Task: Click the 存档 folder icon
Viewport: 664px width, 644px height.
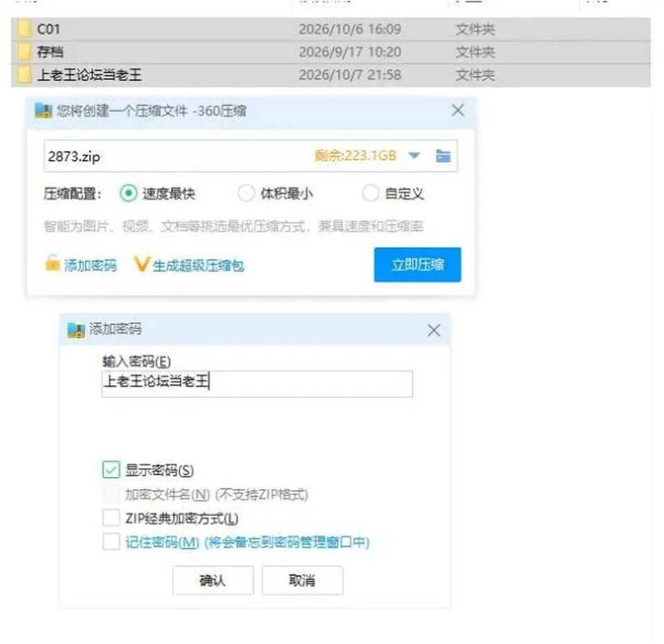Action: (24, 52)
